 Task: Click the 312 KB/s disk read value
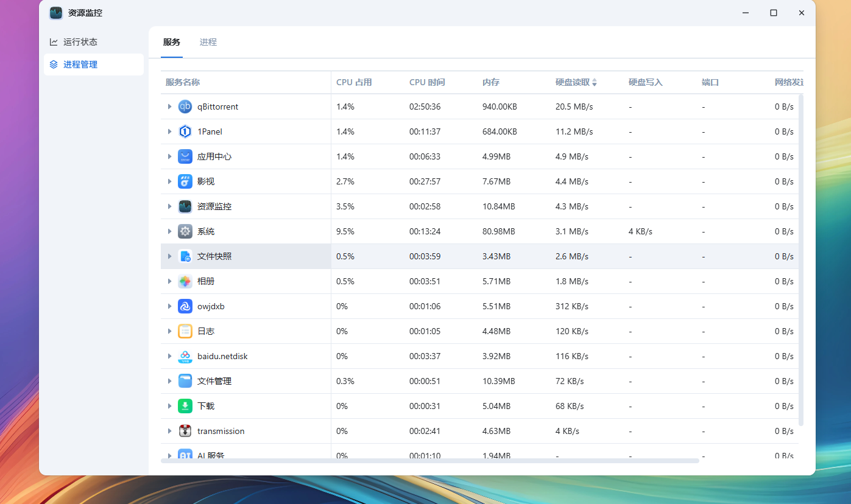(x=572, y=306)
